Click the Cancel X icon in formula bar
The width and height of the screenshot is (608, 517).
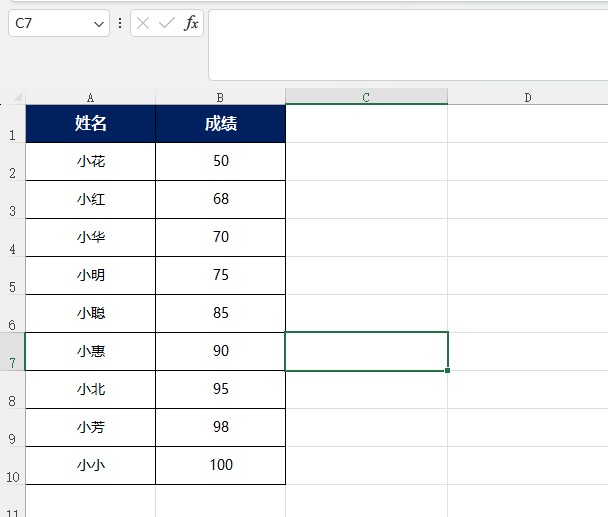click(x=143, y=24)
